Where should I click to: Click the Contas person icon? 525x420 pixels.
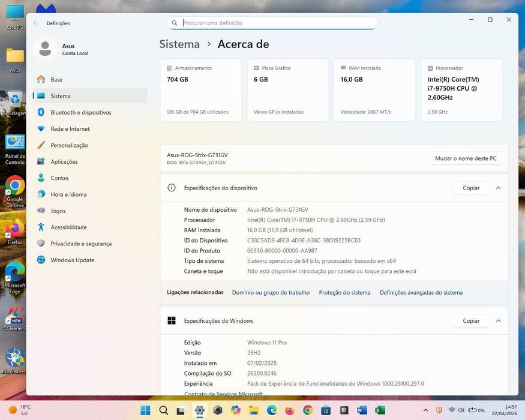coord(41,178)
